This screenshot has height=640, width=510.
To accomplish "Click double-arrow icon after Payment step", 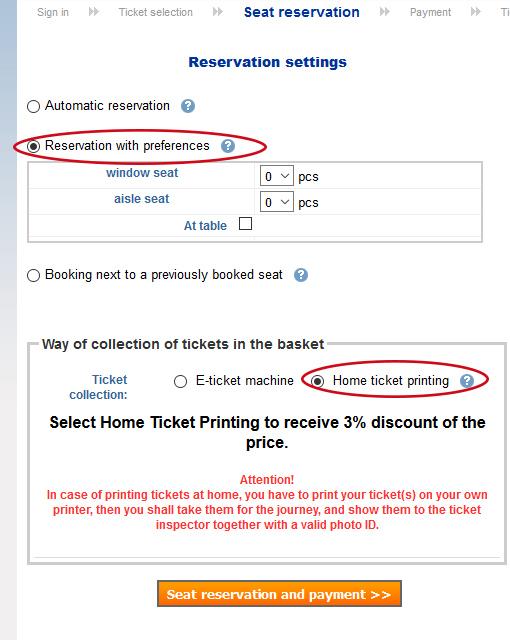I will point(475,12).
